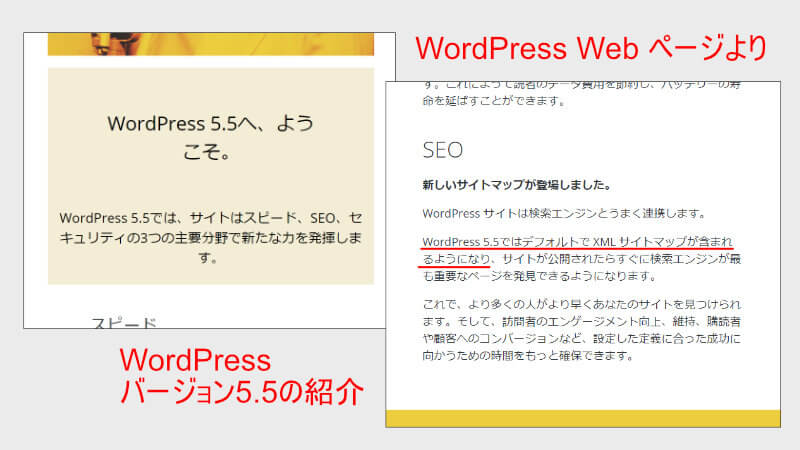
Task: Click the 'WordPress 5.5では、サイトはスピード' intro paragraph
Action: coord(210,238)
